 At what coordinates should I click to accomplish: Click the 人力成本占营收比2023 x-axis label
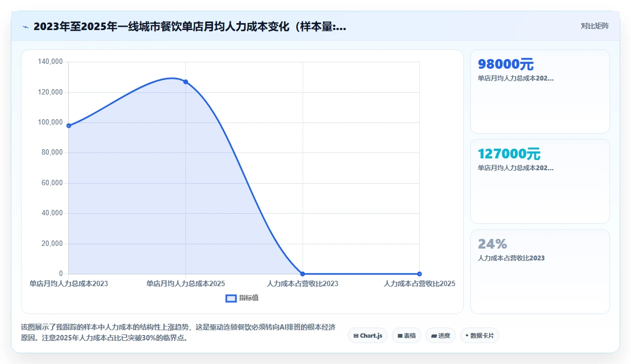coord(303,283)
